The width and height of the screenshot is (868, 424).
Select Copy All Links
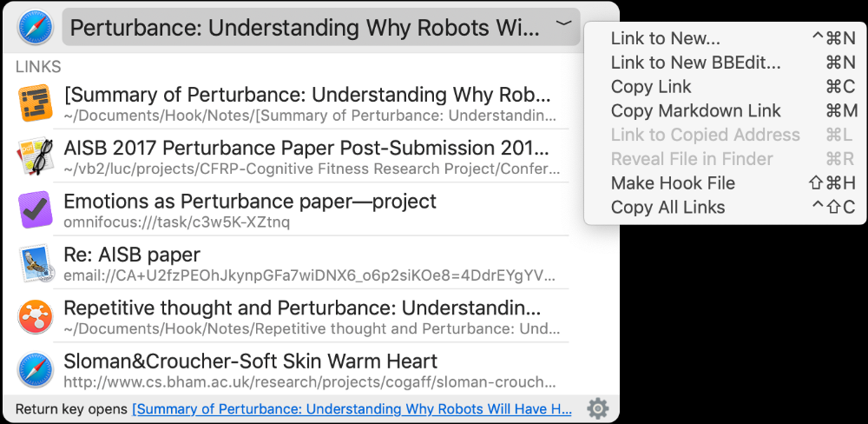pyautogui.click(x=667, y=207)
